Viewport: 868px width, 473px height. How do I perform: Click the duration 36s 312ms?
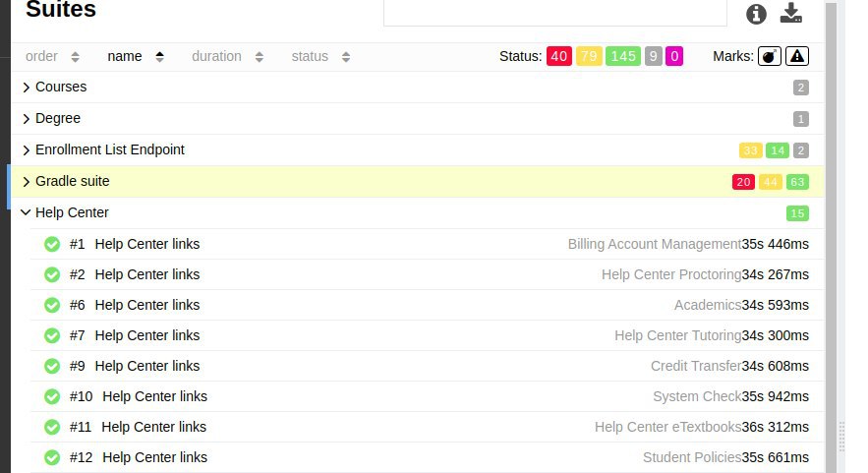pos(775,427)
